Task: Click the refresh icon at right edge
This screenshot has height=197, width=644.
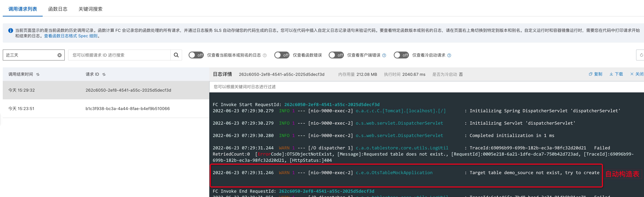Action: pos(641,55)
